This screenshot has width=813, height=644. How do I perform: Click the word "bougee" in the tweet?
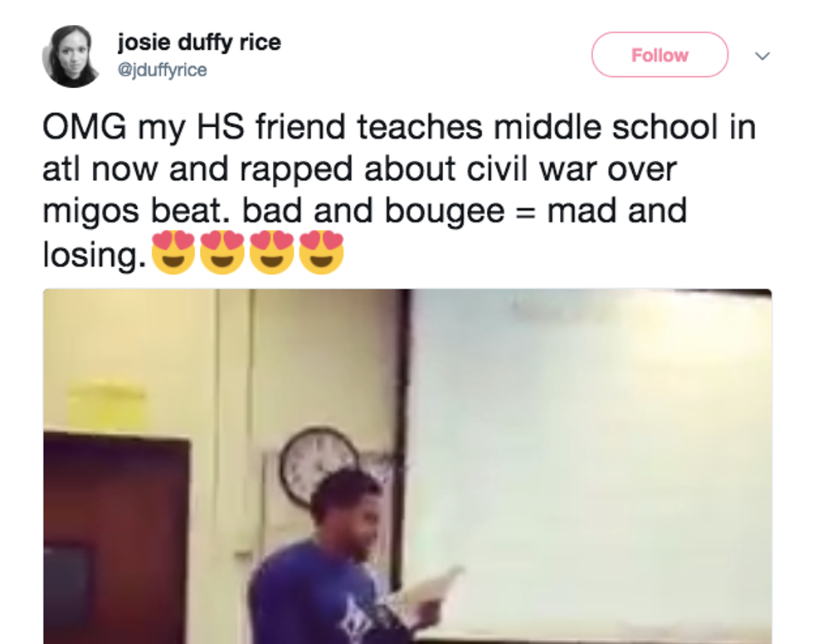445,212
